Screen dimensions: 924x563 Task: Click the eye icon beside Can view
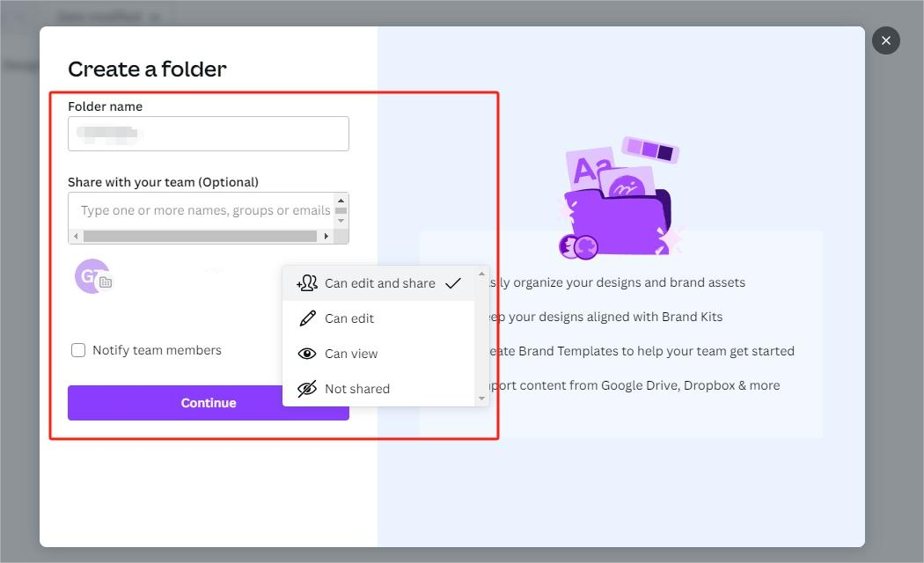(x=307, y=354)
